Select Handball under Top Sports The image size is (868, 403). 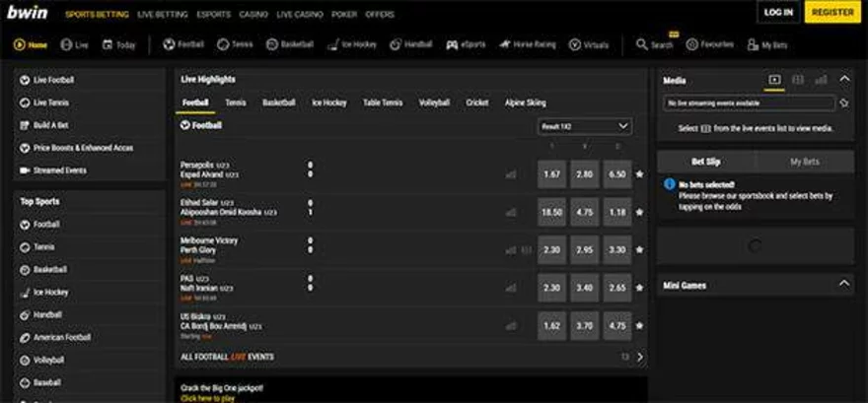tap(90, 315)
